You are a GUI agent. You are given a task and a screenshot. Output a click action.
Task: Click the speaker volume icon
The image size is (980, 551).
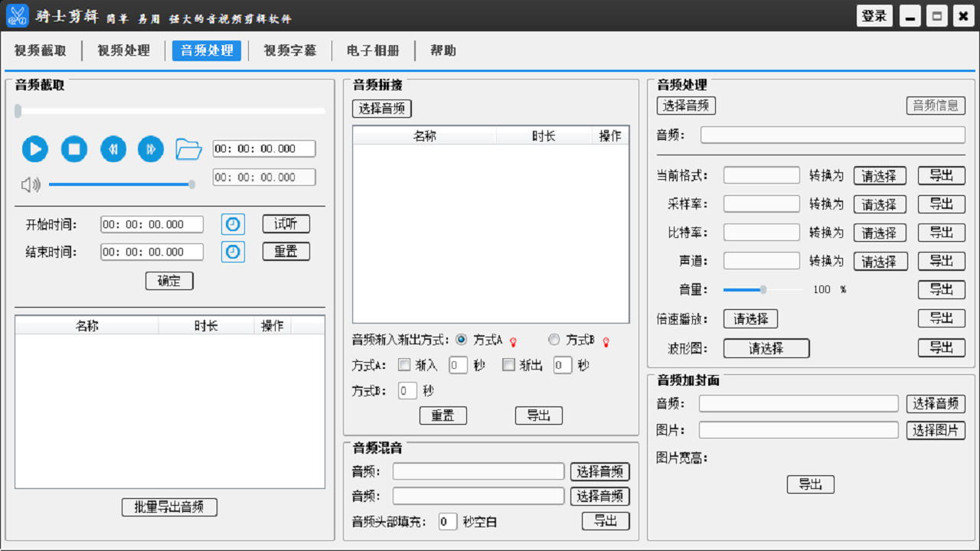[x=31, y=184]
